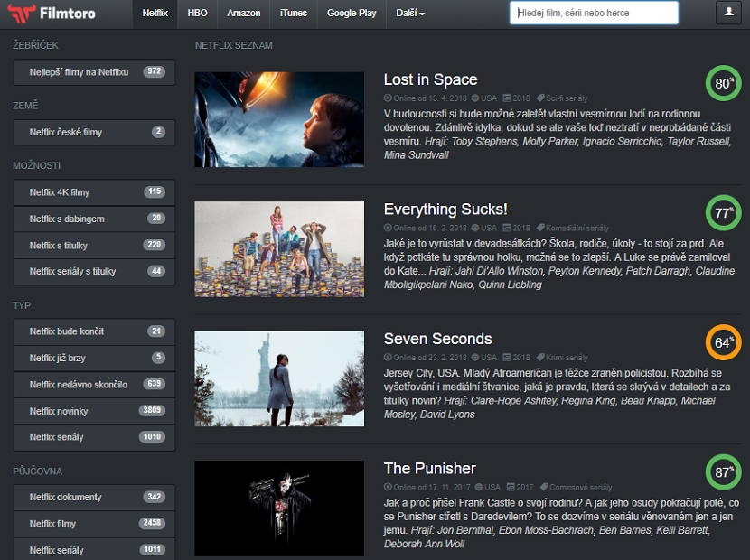Click the Everything Sucks! title

(x=445, y=209)
